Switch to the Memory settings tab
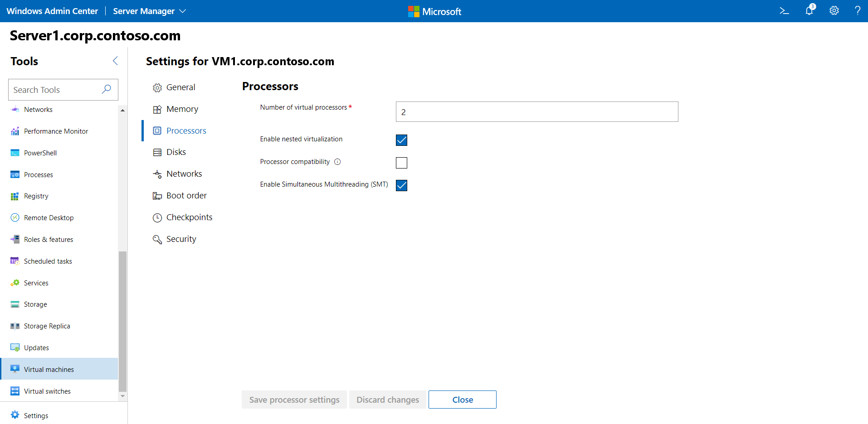Image resolution: width=868 pixels, height=424 pixels. point(182,109)
